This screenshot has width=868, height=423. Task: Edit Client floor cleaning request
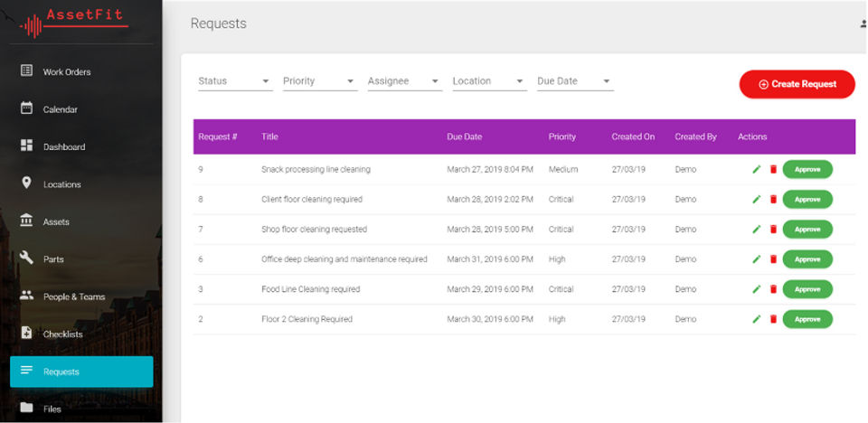tap(757, 200)
